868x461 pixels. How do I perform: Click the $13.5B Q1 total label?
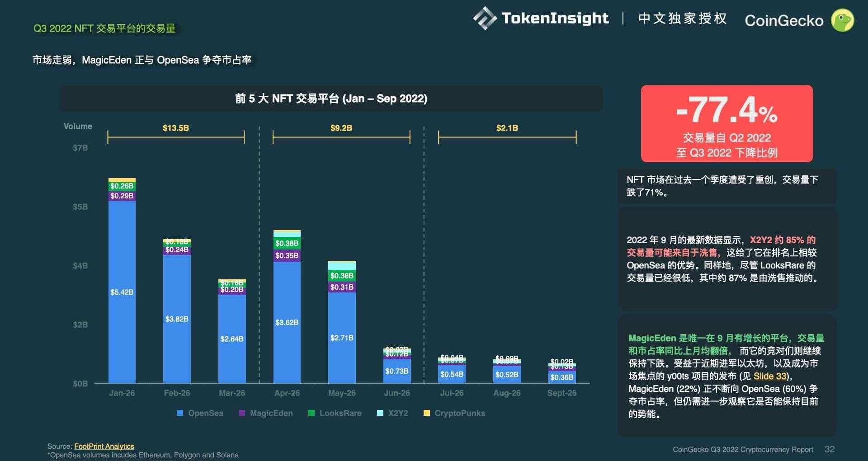pyautogui.click(x=176, y=128)
